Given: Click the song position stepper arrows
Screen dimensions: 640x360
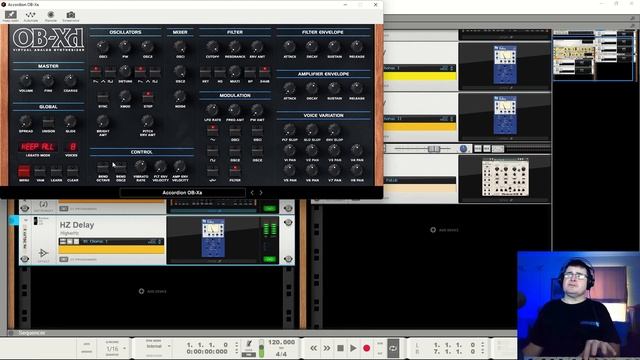Looking at the screenshot, I should [x=236, y=348].
